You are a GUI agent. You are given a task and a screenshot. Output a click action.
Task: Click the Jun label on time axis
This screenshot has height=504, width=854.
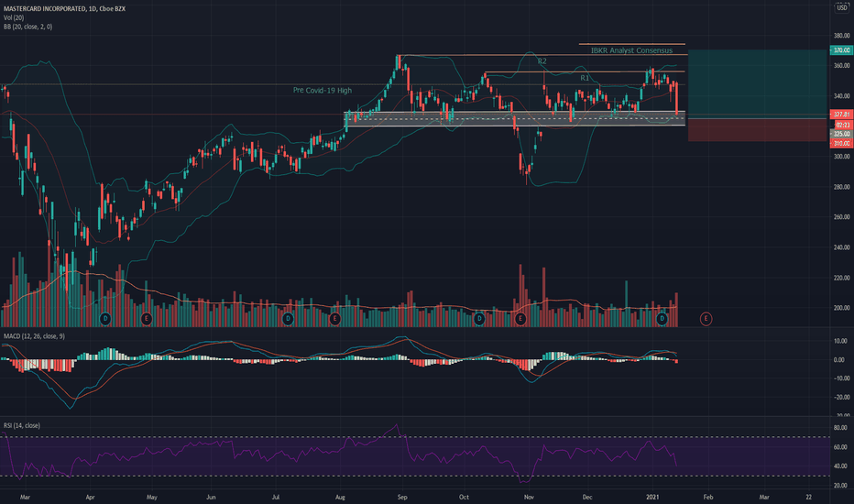point(211,497)
